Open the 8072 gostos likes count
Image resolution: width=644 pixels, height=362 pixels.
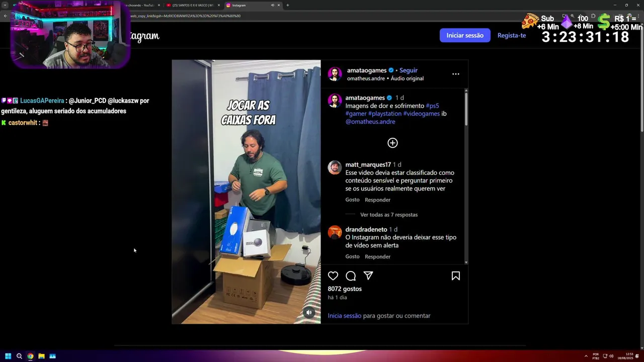pos(345,289)
